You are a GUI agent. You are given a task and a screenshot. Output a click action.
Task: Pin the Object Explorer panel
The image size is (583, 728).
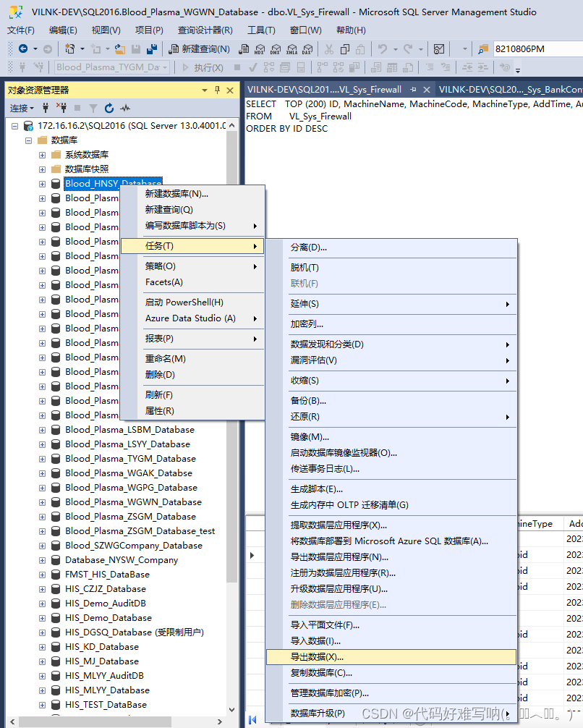click(x=217, y=90)
